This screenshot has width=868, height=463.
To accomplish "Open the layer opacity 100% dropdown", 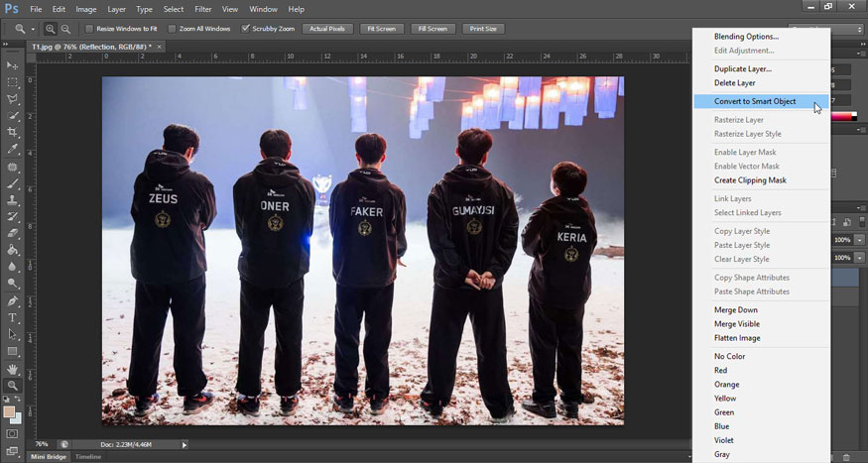I will (x=859, y=241).
